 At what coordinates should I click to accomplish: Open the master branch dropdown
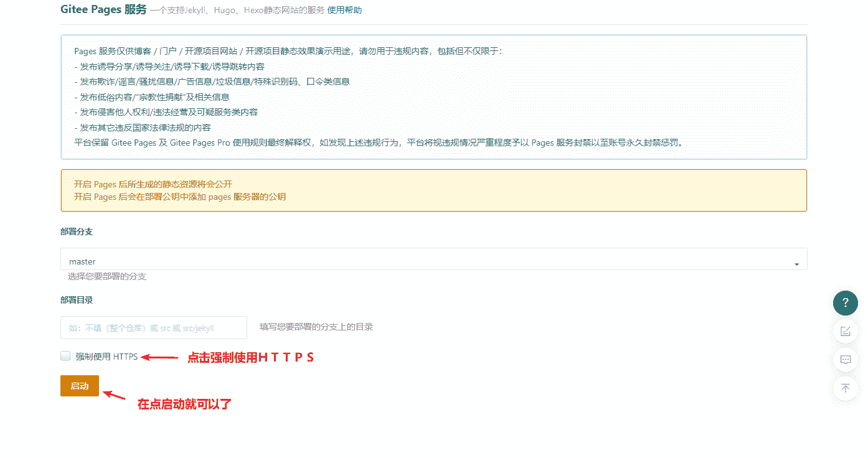click(433, 261)
